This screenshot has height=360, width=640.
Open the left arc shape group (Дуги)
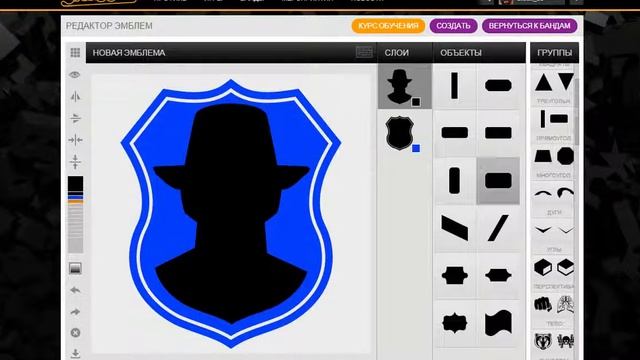(x=543, y=194)
